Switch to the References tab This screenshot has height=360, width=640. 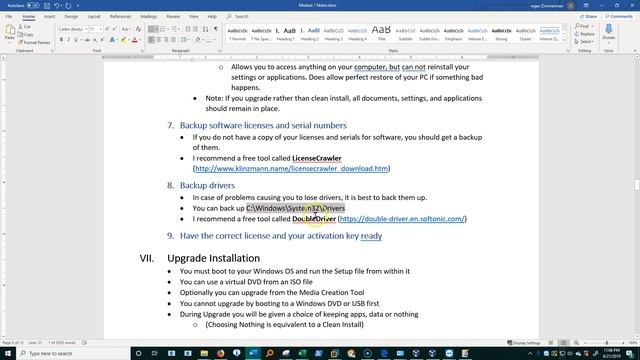[120, 16]
